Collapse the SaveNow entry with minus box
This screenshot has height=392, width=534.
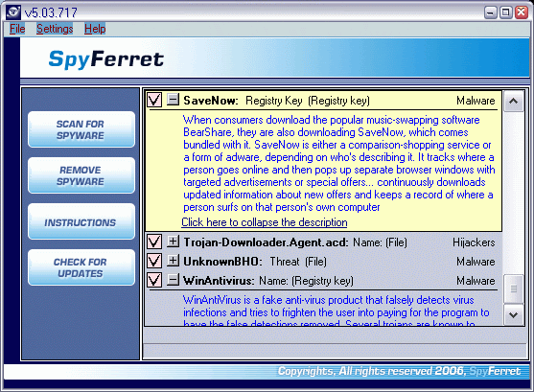tap(173, 100)
